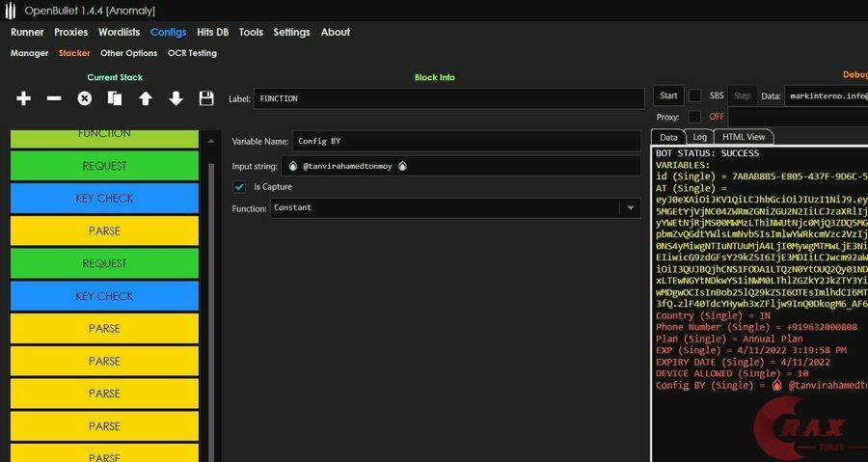The width and height of the screenshot is (868, 462).
Task: Open the Proxies menu
Action: [x=70, y=32]
